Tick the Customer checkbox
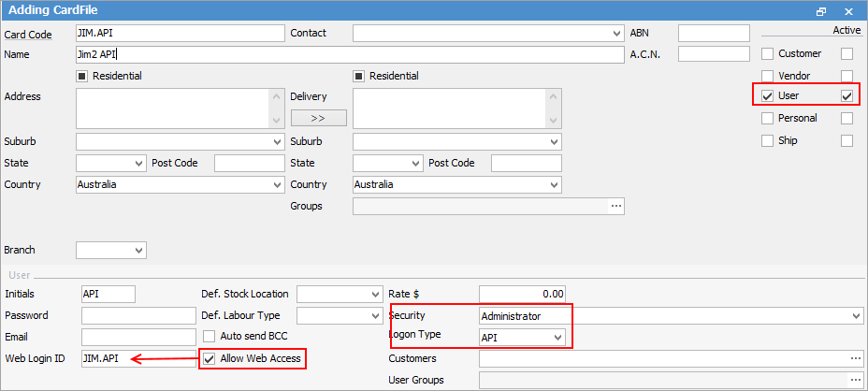The height and width of the screenshot is (391, 868). pyautogui.click(x=768, y=54)
